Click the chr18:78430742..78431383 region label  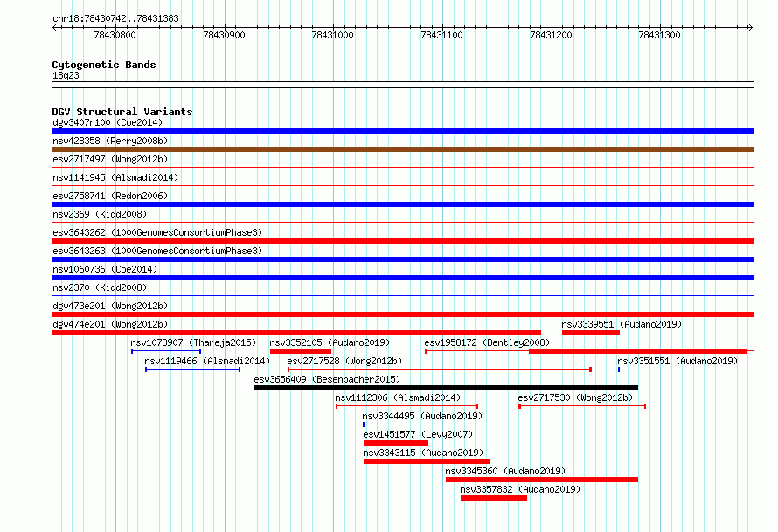pyautogui.click(x=115, y=19)
